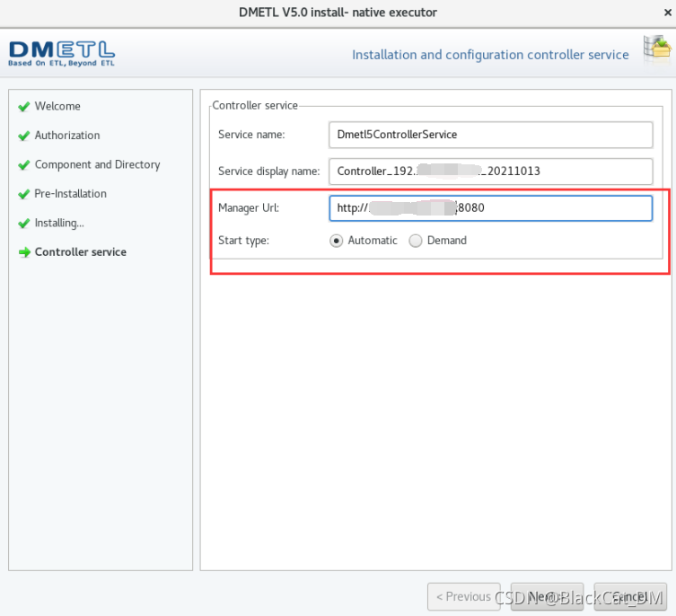The width and height of the screenshot is (676, 616).
Task: Click the Manager Url label
Action: click(249, 208)
